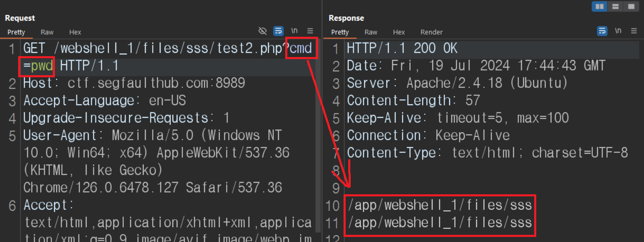Click the 'pwd' parameter value
The height and width of the screenshot is (242, 644).
tap(42, 66)
